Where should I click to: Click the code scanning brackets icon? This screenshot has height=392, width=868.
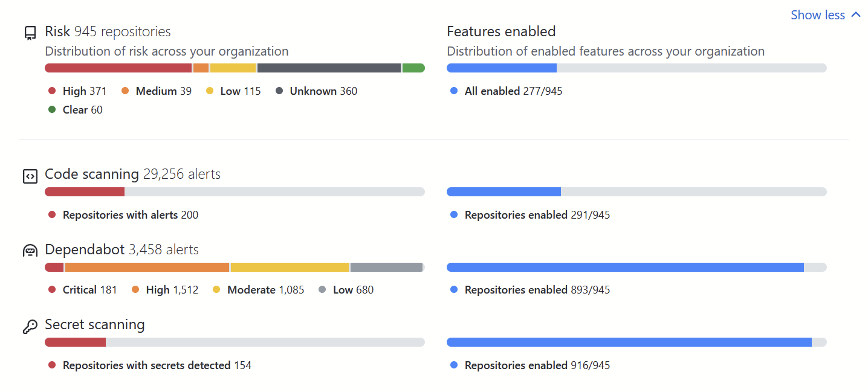pyautogui.click(x=29, y=176)
